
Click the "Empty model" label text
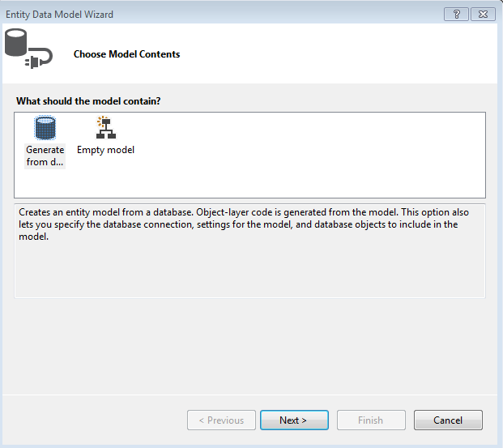[105, 150]
